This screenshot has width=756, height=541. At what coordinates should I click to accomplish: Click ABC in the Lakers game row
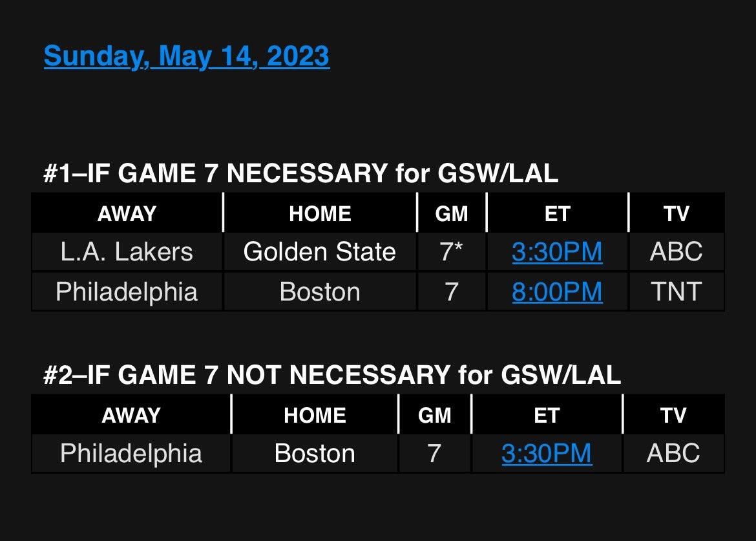pos(676,252)
